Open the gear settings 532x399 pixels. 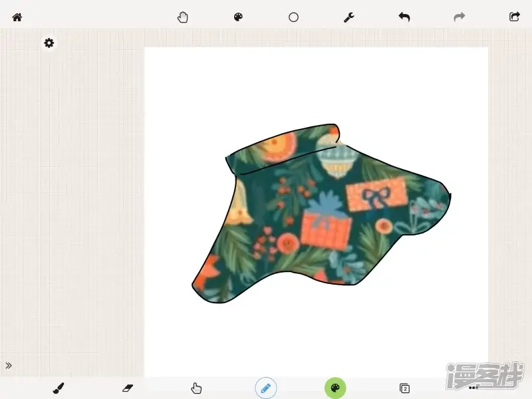49,43
